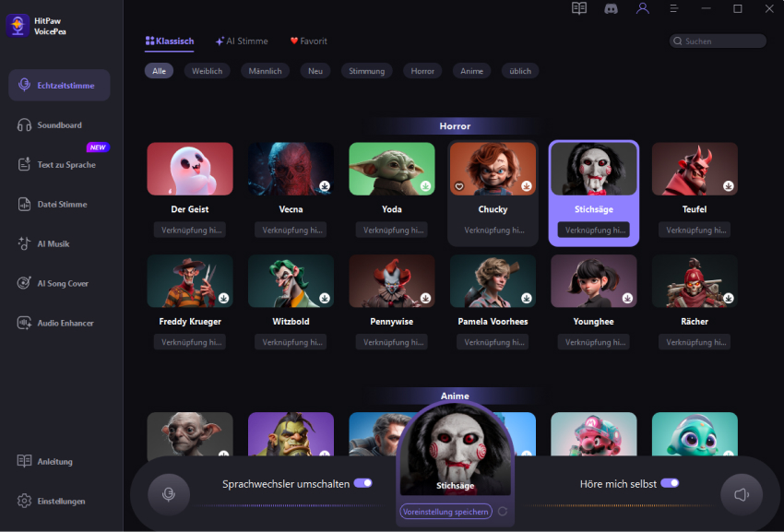Image resolution: width=784 pixels, height=532 pixels.
Task: Filter voices by Anime chip
Action: click(x=471, y=71)
